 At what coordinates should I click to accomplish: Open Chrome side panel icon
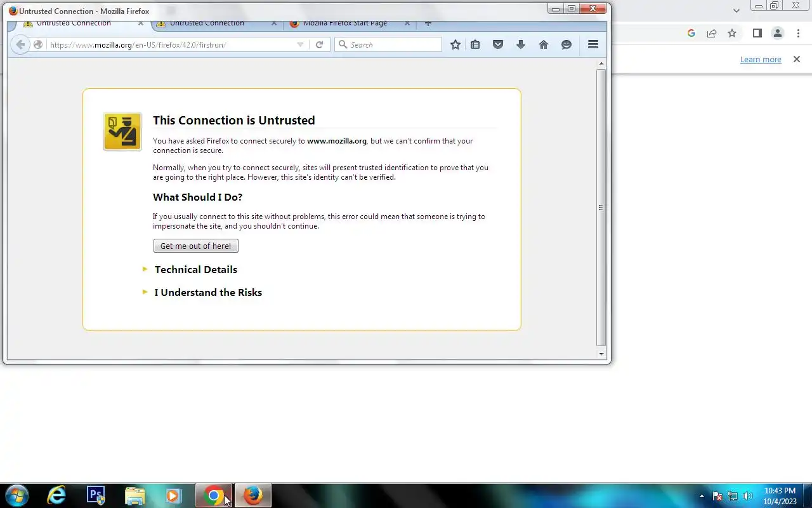pyautogui.click(x=757, y=34)
